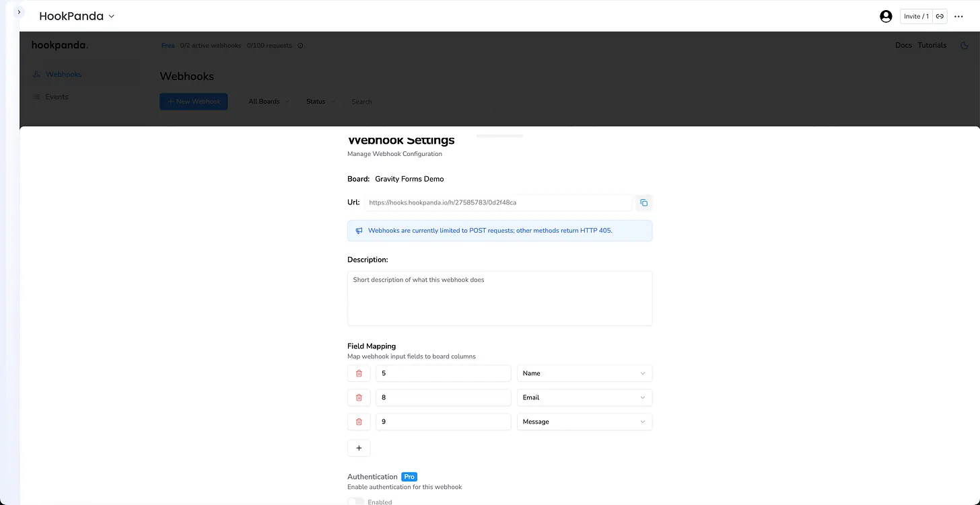The image size is (980, 505).
Task: Open the Events sidebar item
Action: pyautogui.click(x=57, y=97)
